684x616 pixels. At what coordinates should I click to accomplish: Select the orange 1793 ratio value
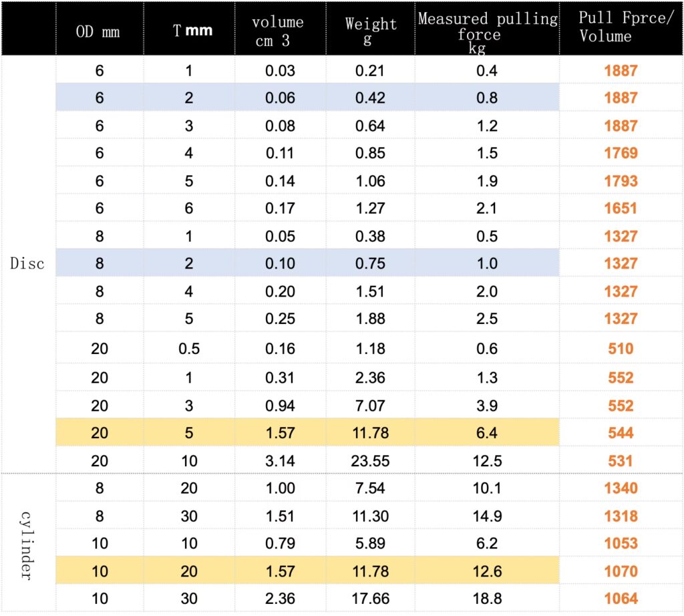[621, 181]
